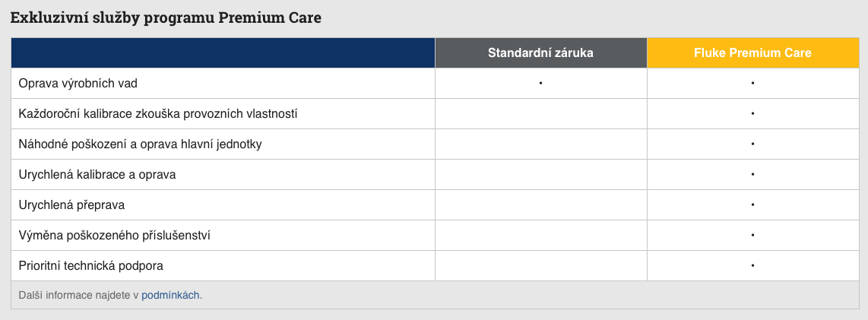The height and width of the screenshot is (320, 868).
Task: Open the podmínkách link
Action: click(171, 295)
